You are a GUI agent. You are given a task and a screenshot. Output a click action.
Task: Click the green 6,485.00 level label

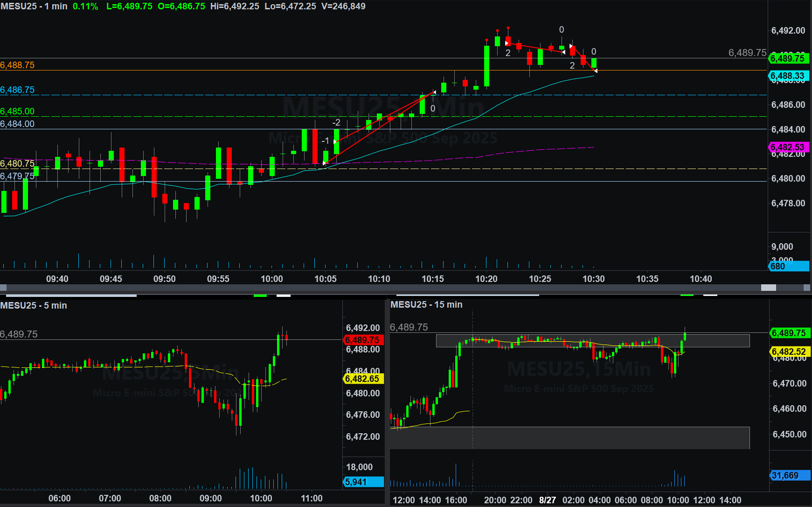click(17, 111)
